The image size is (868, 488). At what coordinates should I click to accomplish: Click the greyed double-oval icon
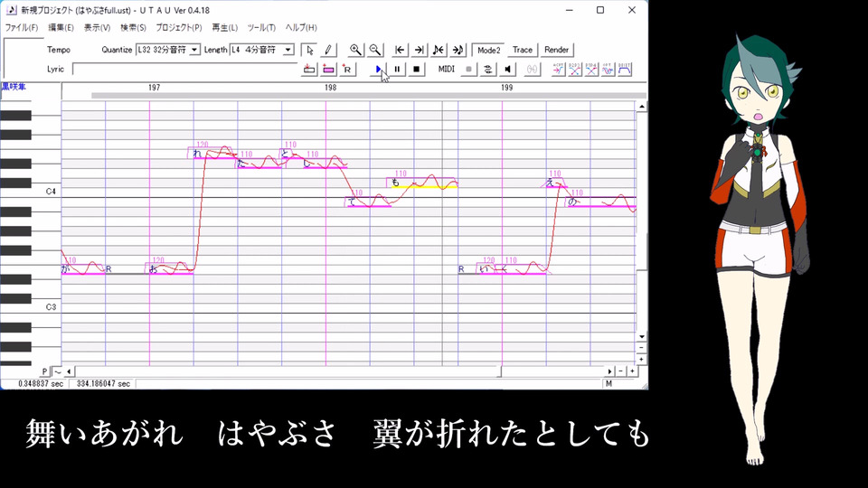[532, 70]
